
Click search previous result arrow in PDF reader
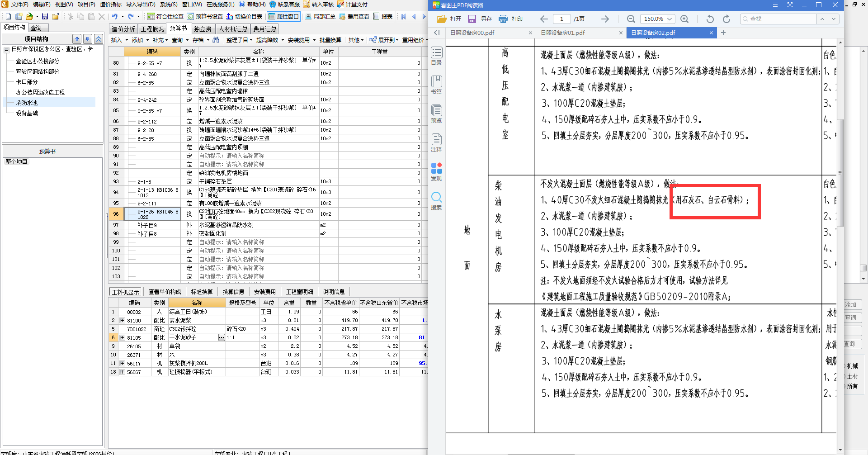pyautogui.click(x=822, y=19)
